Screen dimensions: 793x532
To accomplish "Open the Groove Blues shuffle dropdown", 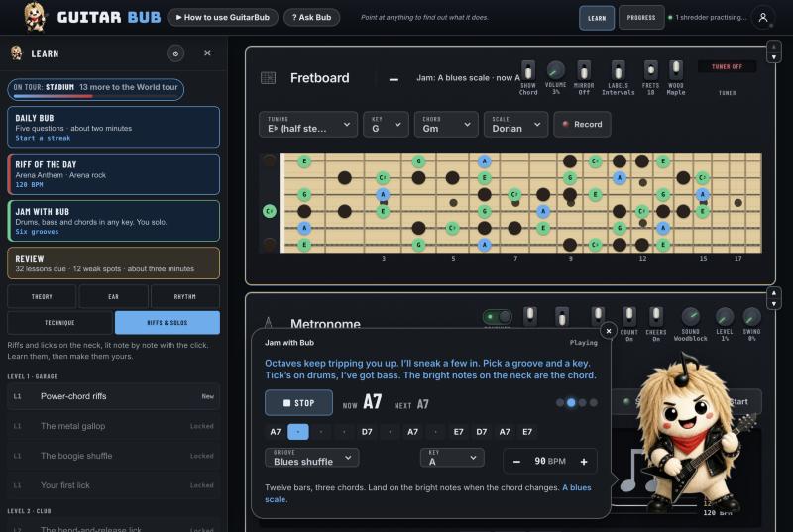I will point(312,458).
